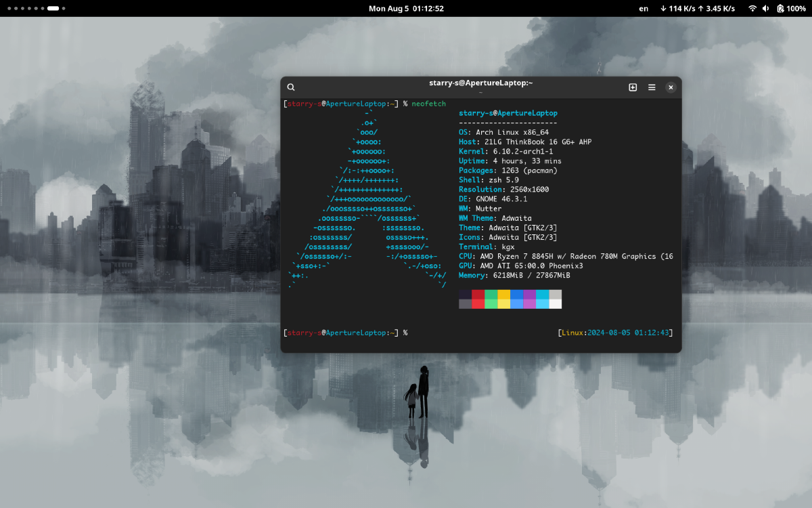Open search in the terminal window
Image resolution: width=812 pixels, height=508 pixels.
click(x=291, y=87)
